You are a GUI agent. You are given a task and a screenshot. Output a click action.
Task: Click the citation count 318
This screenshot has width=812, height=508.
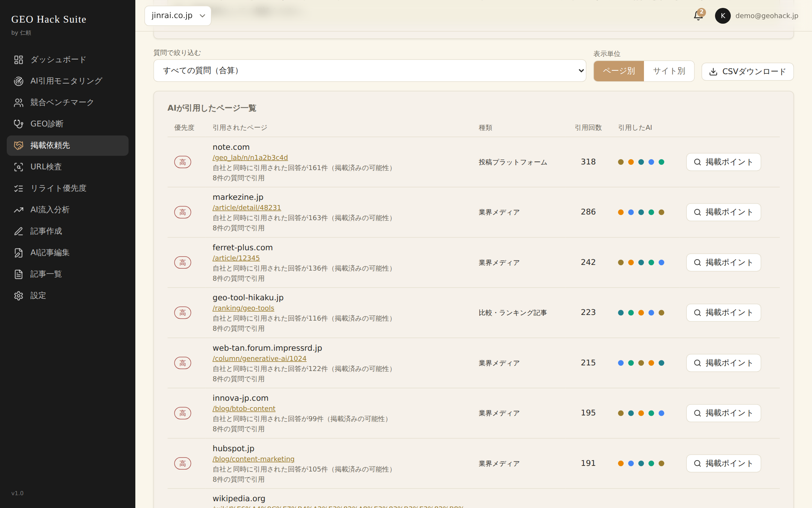click(x=588, y=162)
